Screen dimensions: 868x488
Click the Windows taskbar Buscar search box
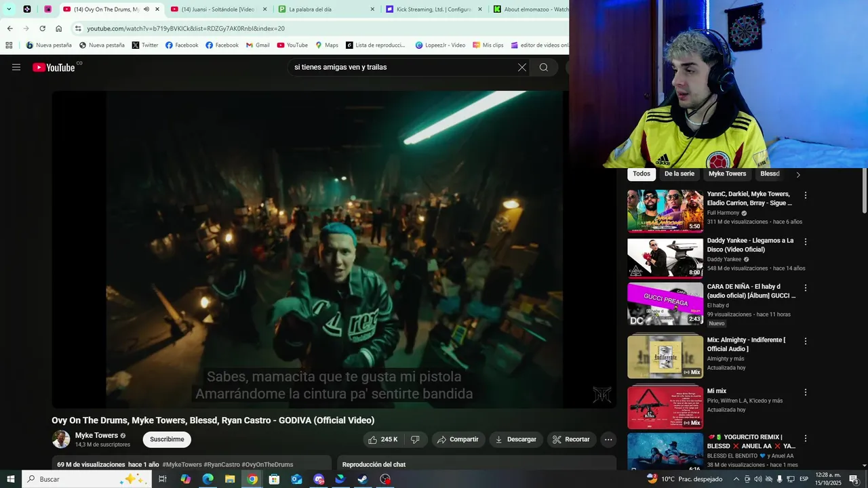pyautogui.click(x=86, y=479)
